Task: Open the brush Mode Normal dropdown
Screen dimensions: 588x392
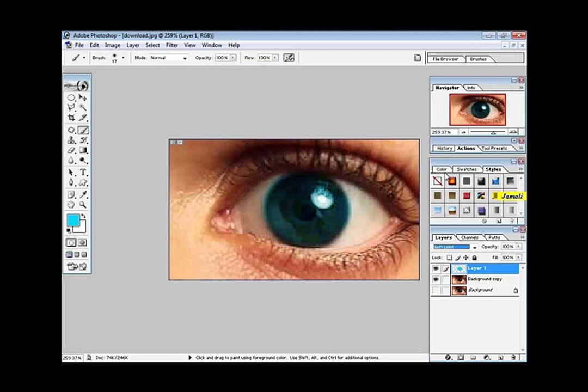Action: 185,58
